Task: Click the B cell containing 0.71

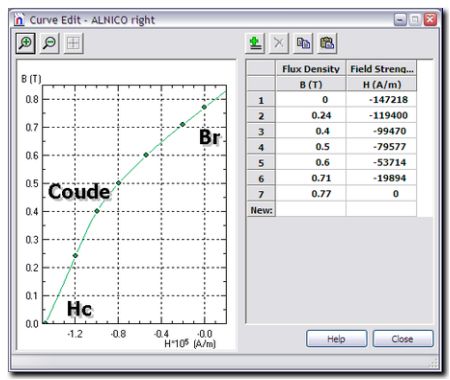Action: point(311,178)
